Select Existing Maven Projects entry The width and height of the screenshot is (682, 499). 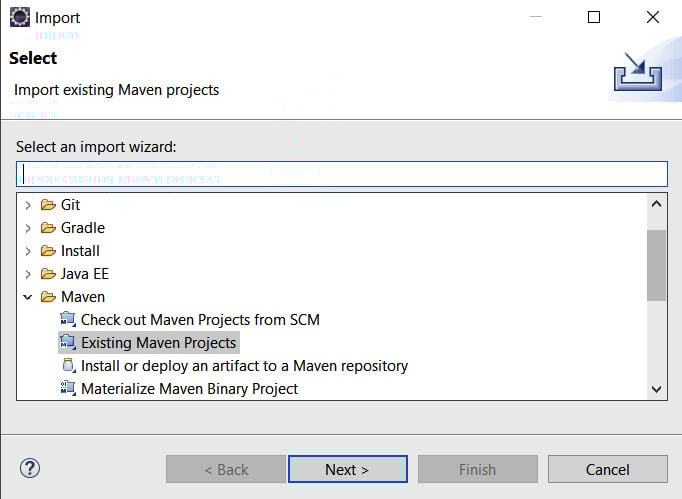pyautogui.click(x=158, y=343)
